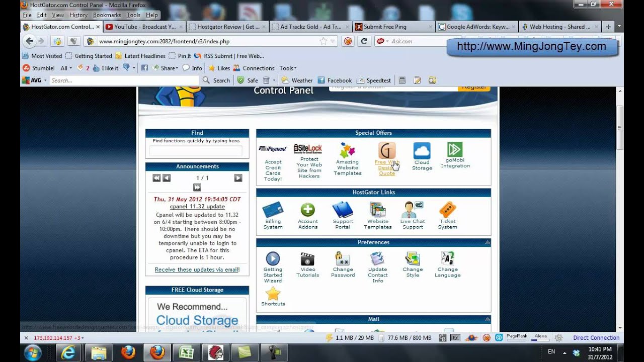Image resolution: width=644 pixels, height=362 pixels.
Task: Open SiteLock Protect Your Web Site icon
Action: click(308, 149)
